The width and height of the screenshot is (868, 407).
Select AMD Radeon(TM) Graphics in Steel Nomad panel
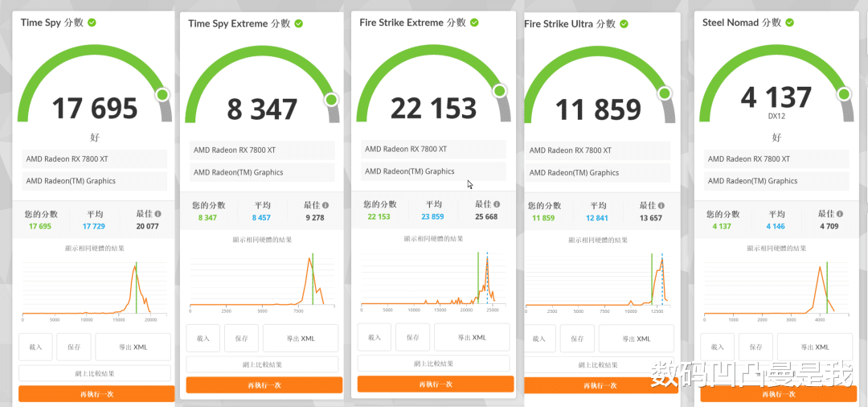tap(776, 181)
